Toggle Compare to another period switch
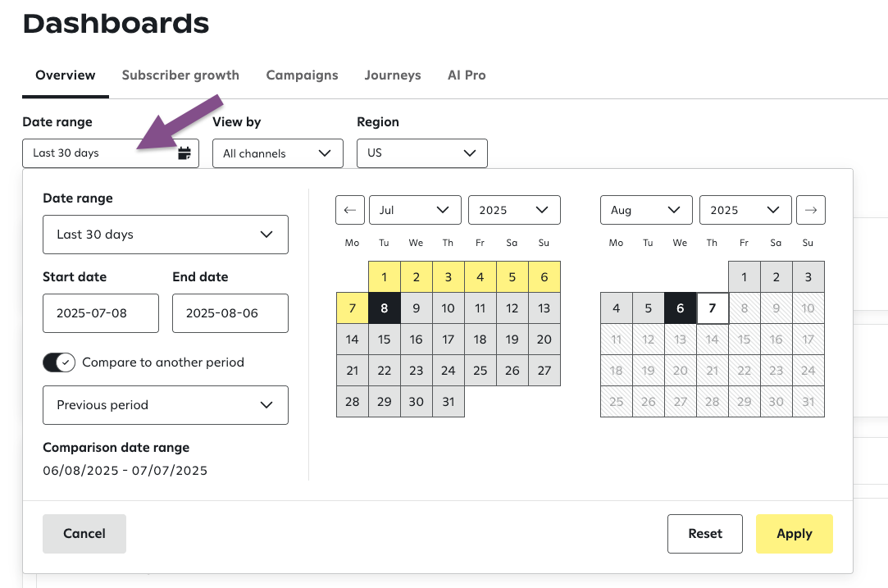This screenshot has height=588, width=888. pos(59,362)
